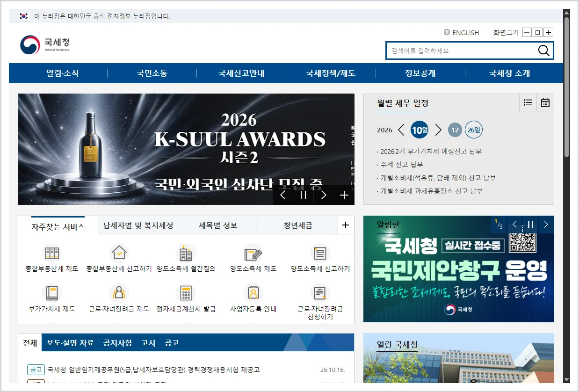579x392 pixels.
Task: Increase screen size with the plus button
Action: click(x=549, y=32)
